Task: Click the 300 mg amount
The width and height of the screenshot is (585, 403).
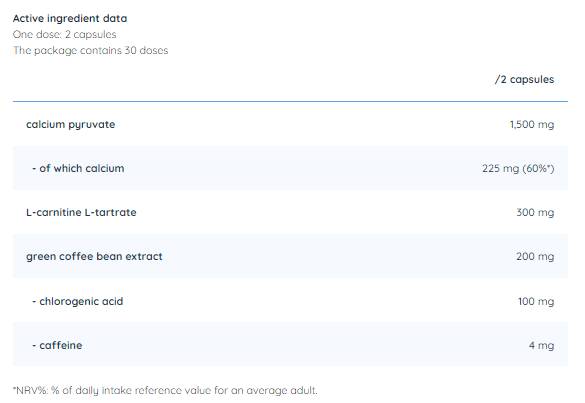Action: click(x=535, y=212)
